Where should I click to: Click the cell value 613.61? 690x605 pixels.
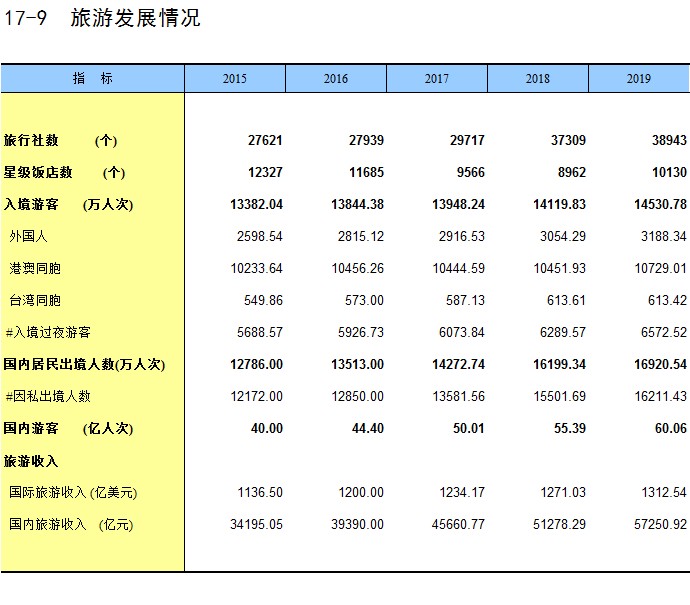[566, 301]
